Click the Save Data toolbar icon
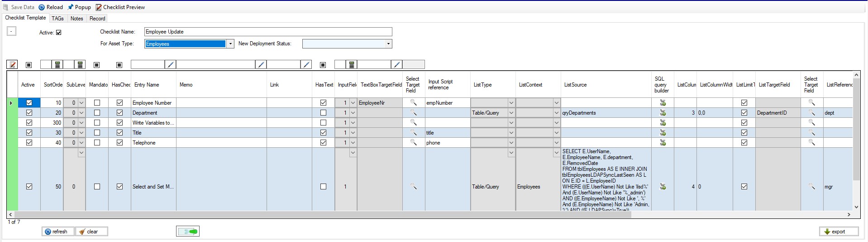The image size is (868, 242). coord(6,7)
